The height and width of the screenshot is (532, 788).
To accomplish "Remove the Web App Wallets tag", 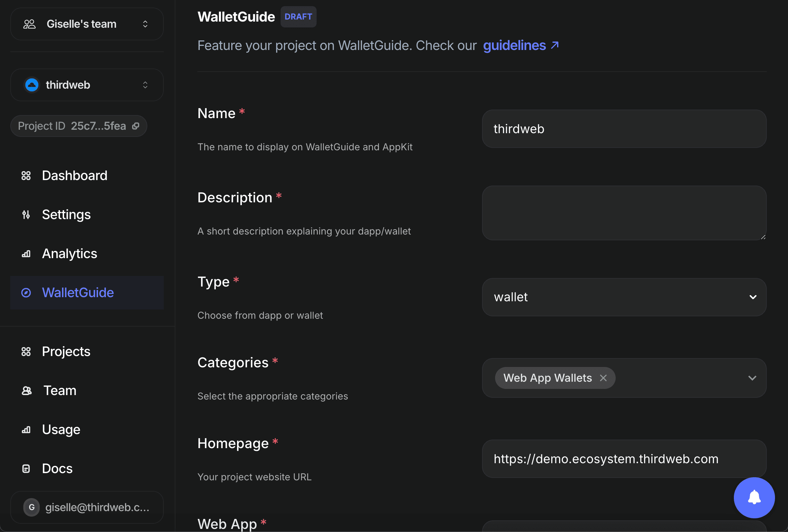I will 603,378.
